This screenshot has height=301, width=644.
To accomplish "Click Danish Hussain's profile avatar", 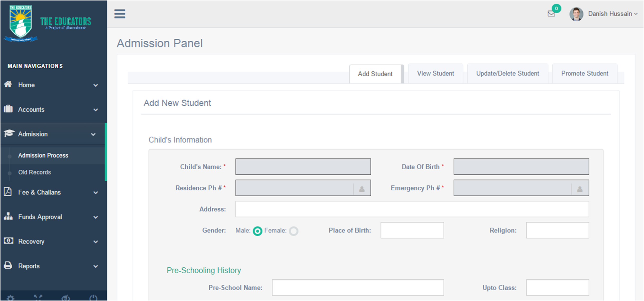I will 576,14.
